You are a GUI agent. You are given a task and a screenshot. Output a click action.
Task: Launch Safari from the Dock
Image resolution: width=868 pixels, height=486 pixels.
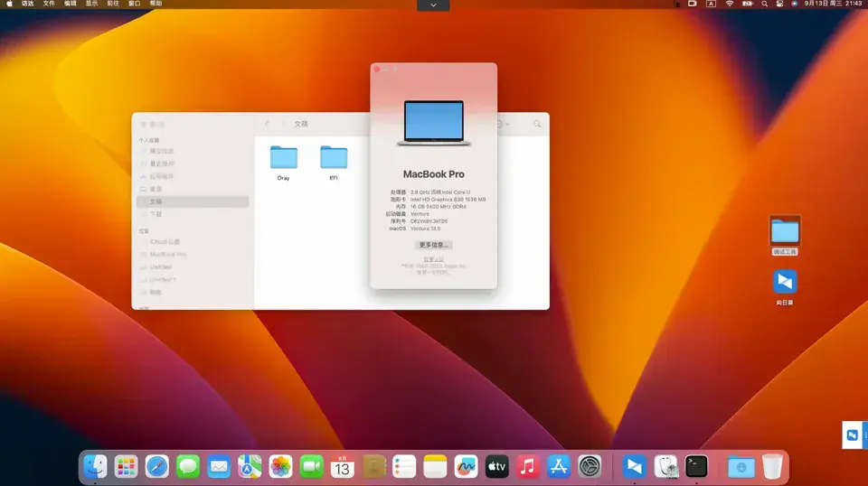click(157, 467)
